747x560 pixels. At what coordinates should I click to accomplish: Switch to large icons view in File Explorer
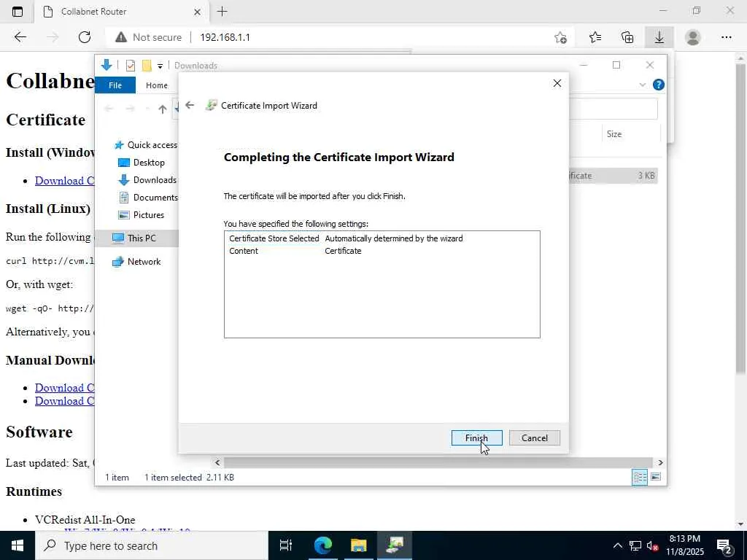[x=656, y=477]
